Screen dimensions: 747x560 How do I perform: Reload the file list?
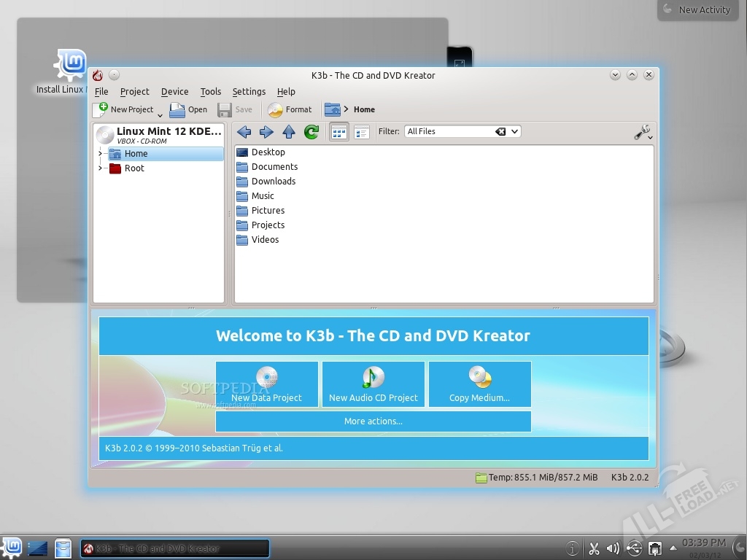click(311, 132)
